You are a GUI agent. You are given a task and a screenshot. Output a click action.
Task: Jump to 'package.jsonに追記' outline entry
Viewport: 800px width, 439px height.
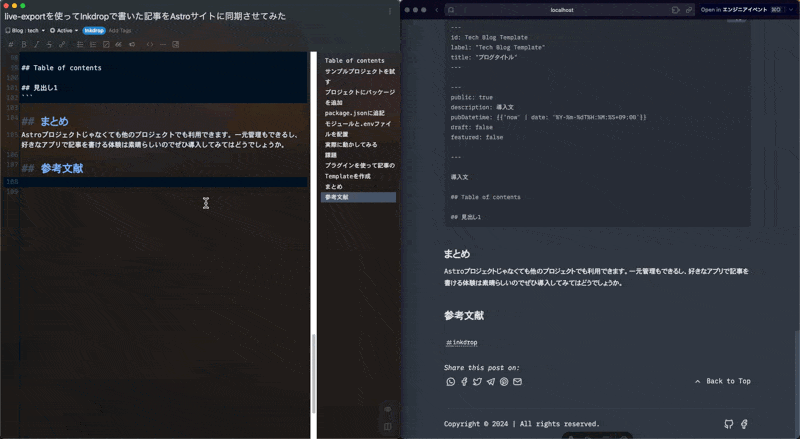[355, 113]
